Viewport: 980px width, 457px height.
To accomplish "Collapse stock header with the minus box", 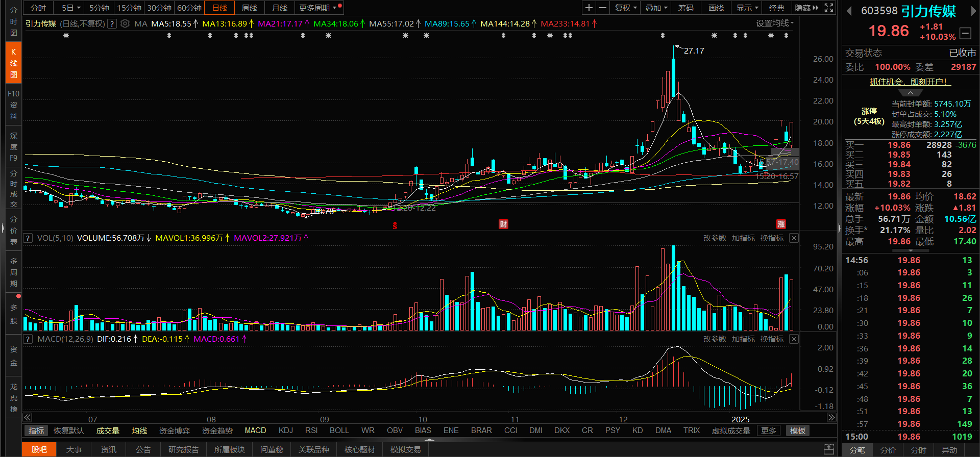I will click(x=965, y=33).
